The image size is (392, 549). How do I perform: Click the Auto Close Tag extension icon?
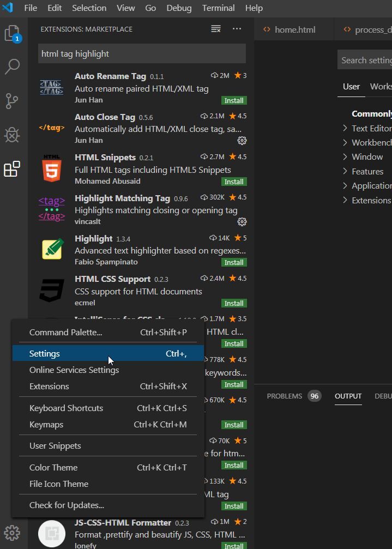(x=52, y=128)
